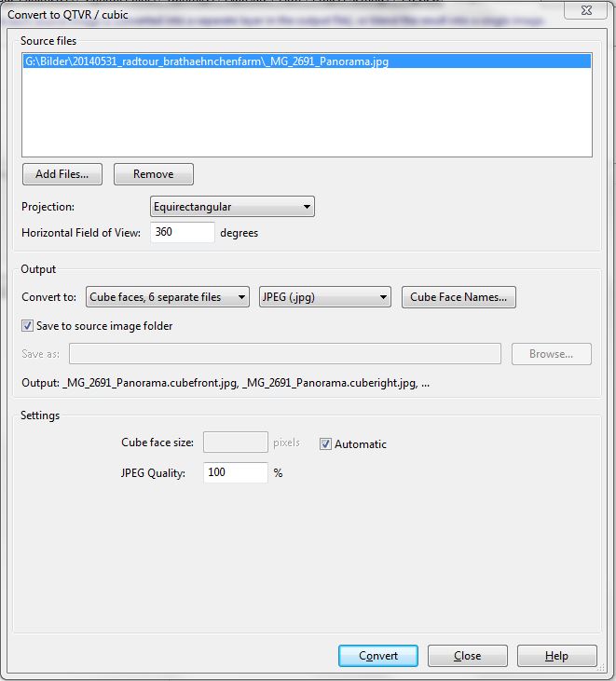Open the Projection dropdown showing Equirectangular
This screenshot has height=681, width=616.
(x=232, y=207)
